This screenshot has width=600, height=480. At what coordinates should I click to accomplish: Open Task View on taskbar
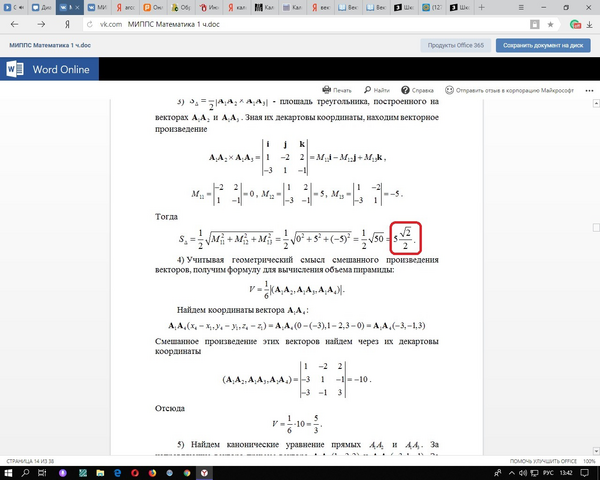coord(42,473)
